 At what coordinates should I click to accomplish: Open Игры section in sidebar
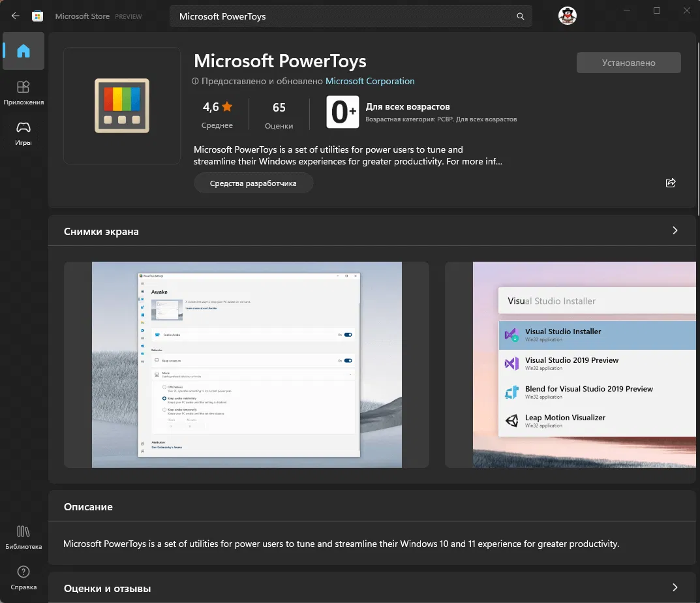coord(23,134)
